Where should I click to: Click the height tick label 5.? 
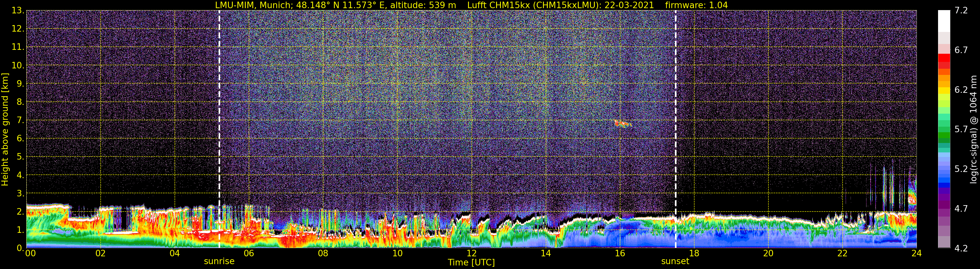click(20, 157)
